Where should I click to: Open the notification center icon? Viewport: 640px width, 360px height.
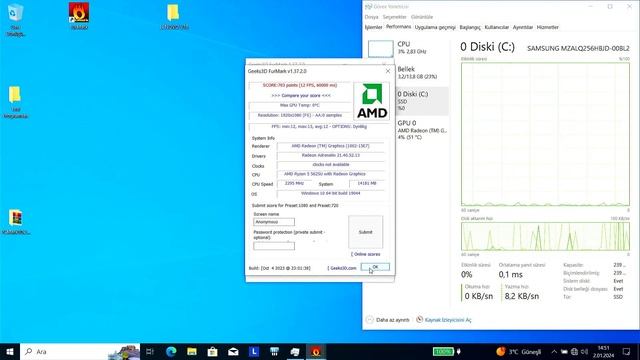627,351
